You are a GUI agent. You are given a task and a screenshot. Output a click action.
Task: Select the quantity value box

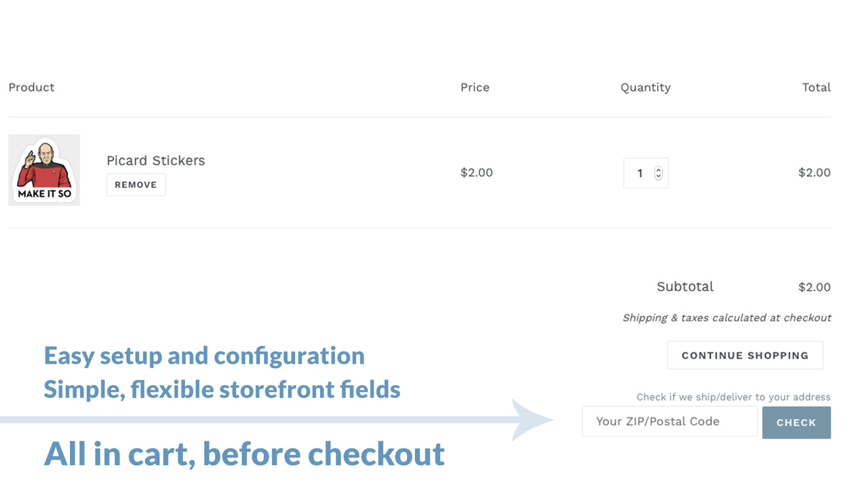641,173
